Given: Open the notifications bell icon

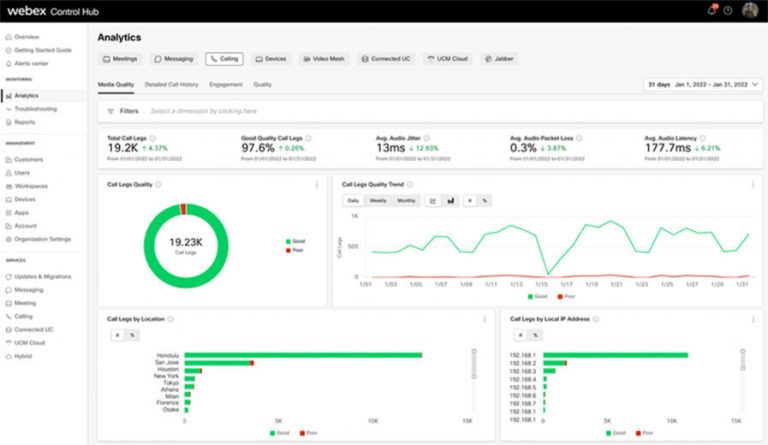Looking at the screenshot, I should tap(712, 10).
